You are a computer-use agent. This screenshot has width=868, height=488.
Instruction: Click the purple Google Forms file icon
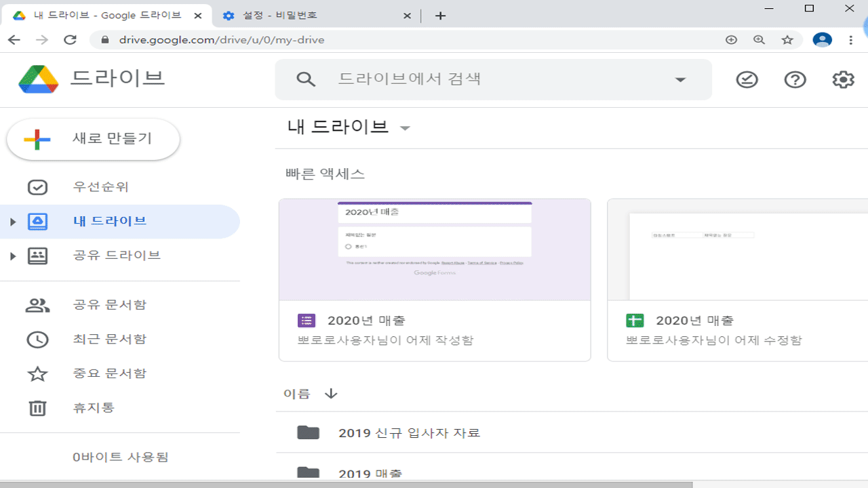pyautogui.click(x=307, y=321)
